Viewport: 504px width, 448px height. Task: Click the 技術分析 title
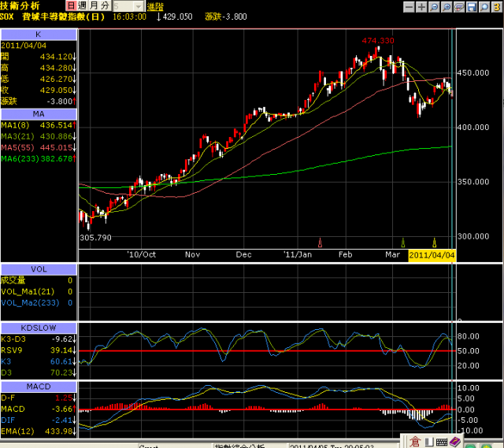(20, 6)
